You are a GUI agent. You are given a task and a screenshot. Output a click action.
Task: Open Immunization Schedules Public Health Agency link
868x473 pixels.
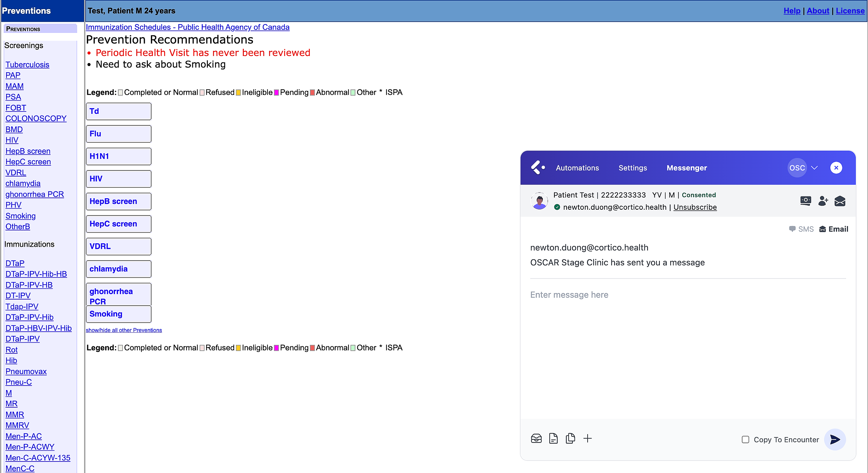tap(188, 27)
